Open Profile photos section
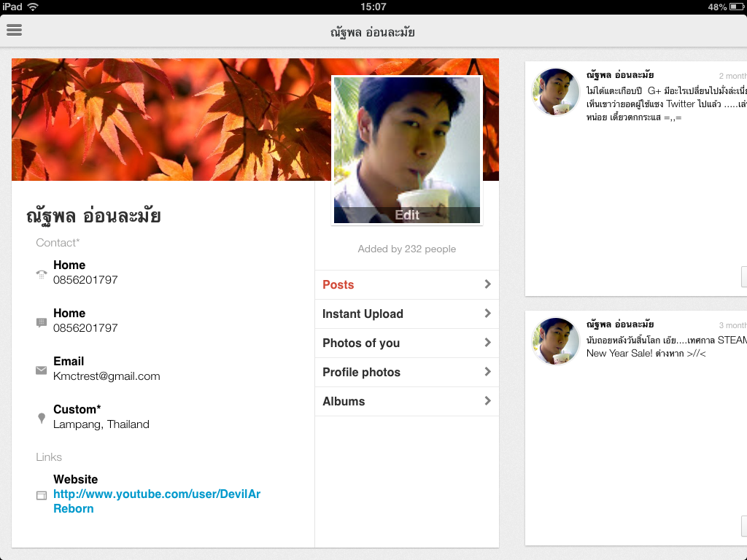This screenshot has height=560, width=747. 407,372
